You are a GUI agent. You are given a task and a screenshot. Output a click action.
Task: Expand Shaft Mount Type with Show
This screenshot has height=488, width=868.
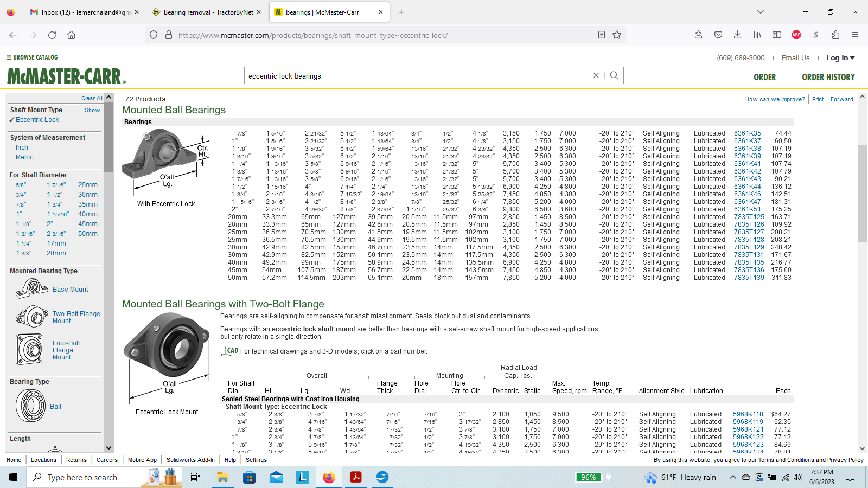pyautogui.click(x=92, y=110)
